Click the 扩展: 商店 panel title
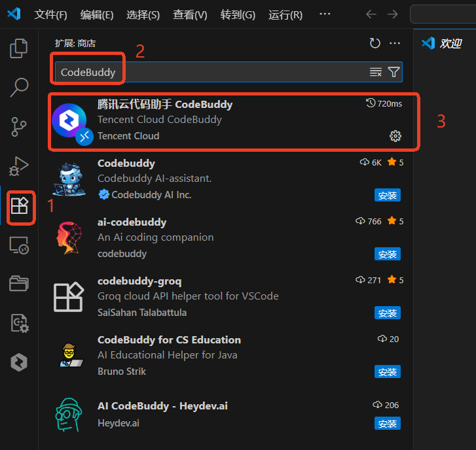The image size is (476, 450). click(x=75, y=43)
